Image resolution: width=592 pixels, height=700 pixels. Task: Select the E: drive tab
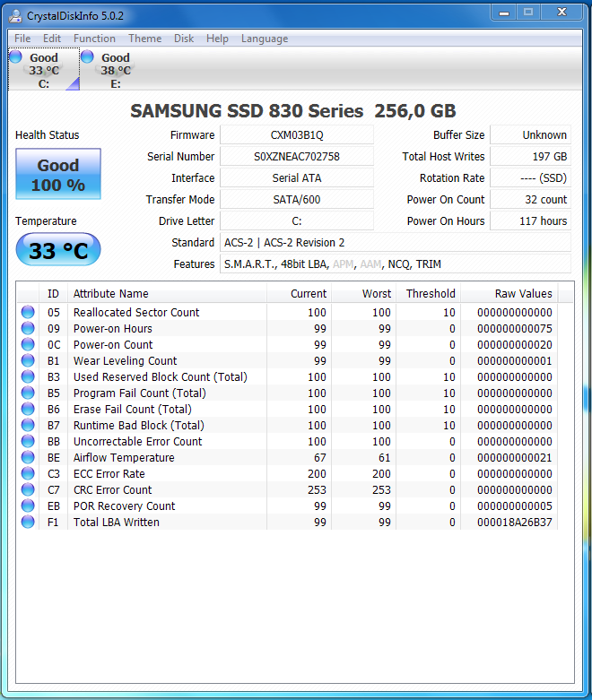(x=116, y=70)
